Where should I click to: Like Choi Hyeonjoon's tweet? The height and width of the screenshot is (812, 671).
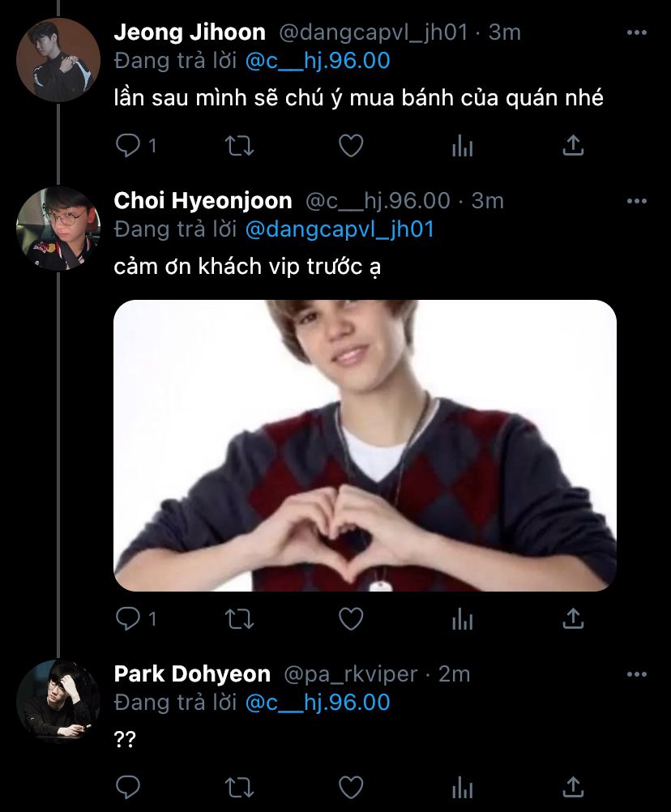click(x=350, y=620)
